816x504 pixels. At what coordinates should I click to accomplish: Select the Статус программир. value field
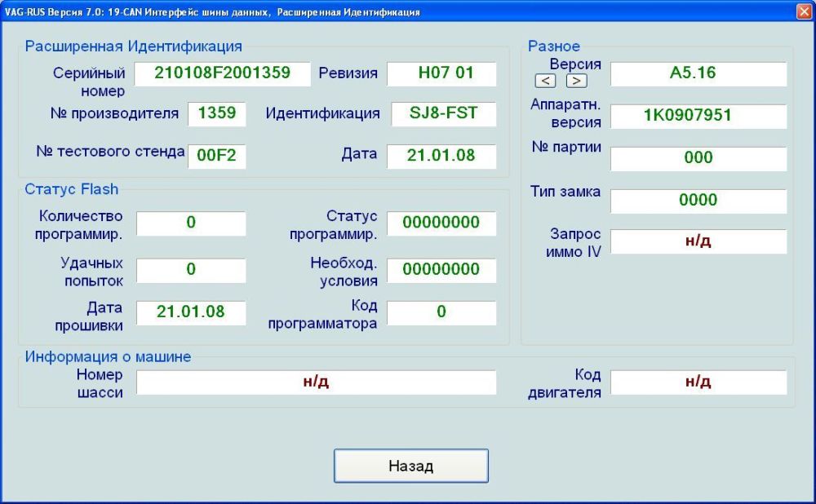click(441, 223)
